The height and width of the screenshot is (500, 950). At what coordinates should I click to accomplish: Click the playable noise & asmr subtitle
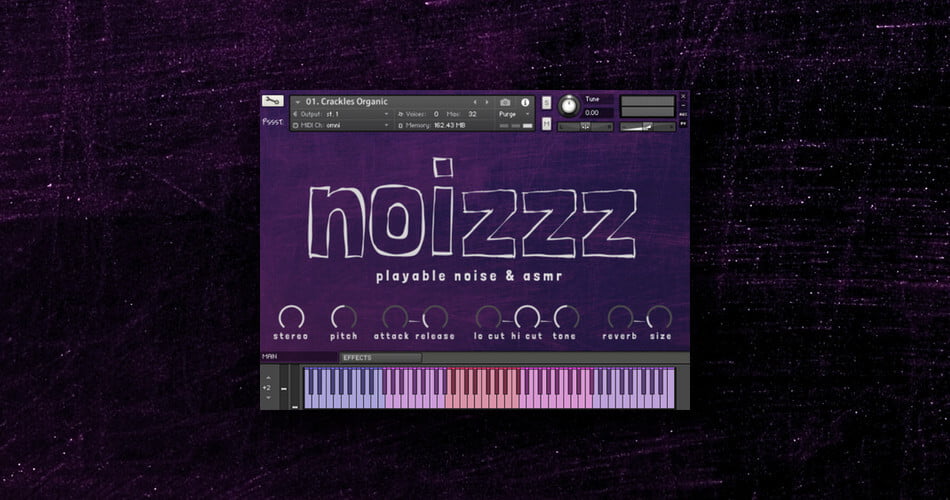469,276
